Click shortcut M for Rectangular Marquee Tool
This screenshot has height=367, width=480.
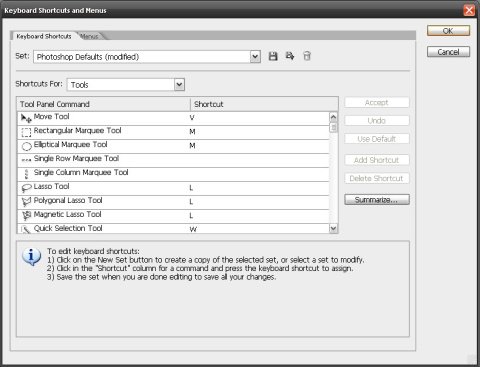tap(192, 132)
